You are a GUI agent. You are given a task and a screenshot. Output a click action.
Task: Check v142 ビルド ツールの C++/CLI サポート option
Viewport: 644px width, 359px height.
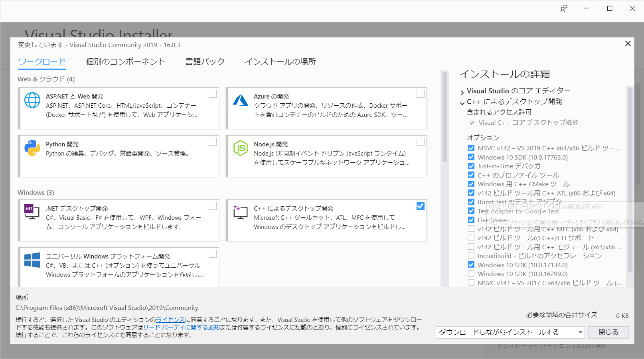point(471,238)
